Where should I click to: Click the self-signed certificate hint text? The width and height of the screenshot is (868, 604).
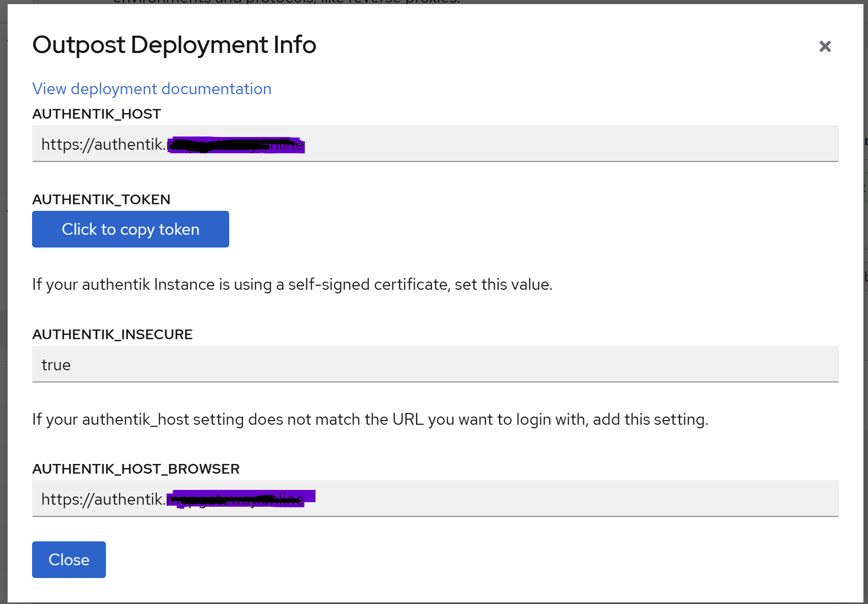coord(292,284)
